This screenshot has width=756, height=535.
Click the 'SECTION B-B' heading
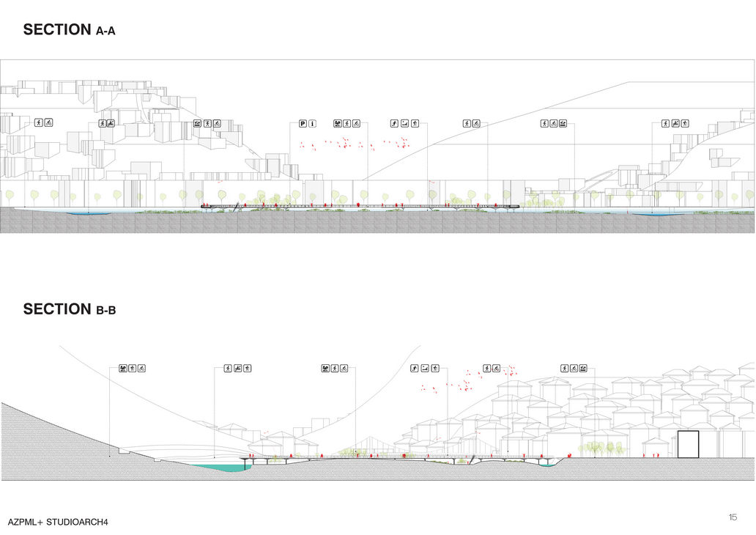(69, 309)
